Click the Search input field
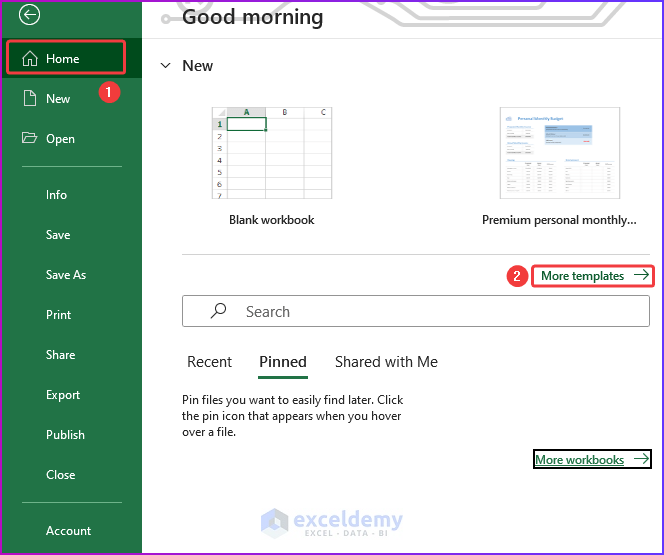 pyautogui.click(x=416, y=311)
